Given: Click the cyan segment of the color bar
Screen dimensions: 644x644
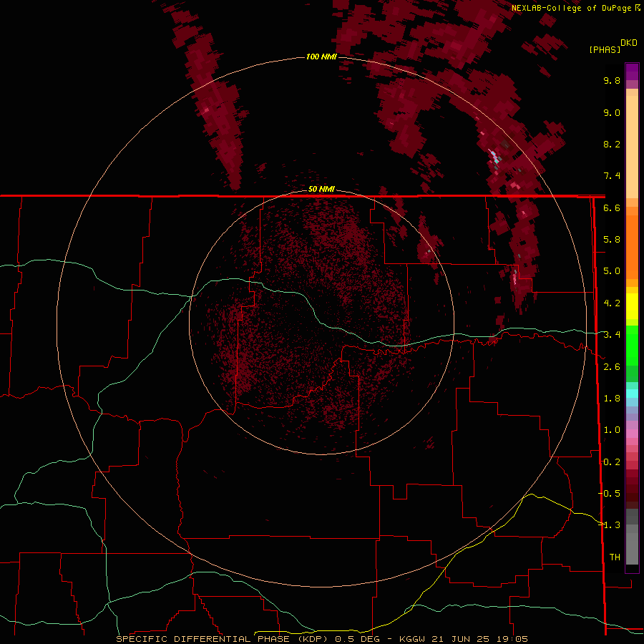Looking at the screenshot, I should point(632,394).
